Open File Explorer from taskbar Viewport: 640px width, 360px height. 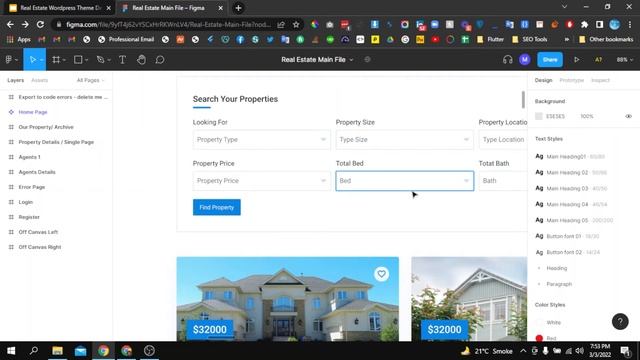(57, 351)
